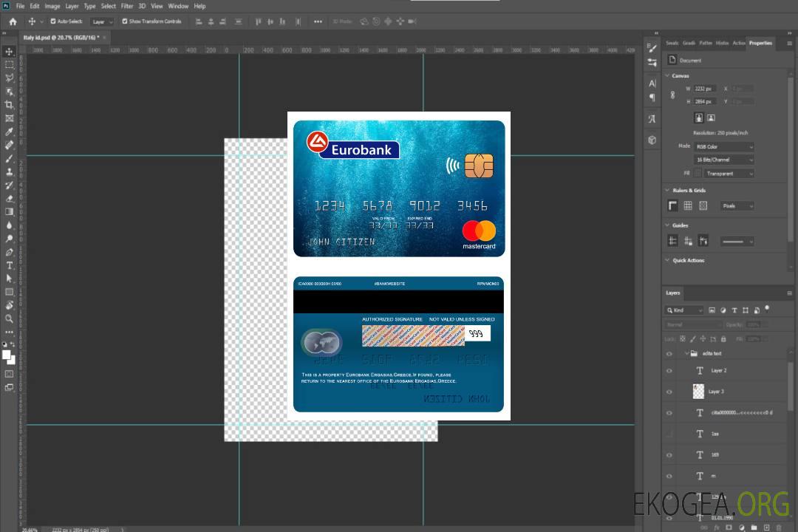The width and height of the screenshot is (798, 532).
Task: Open the 3D panel cube icon
Action: coord(652,140)
